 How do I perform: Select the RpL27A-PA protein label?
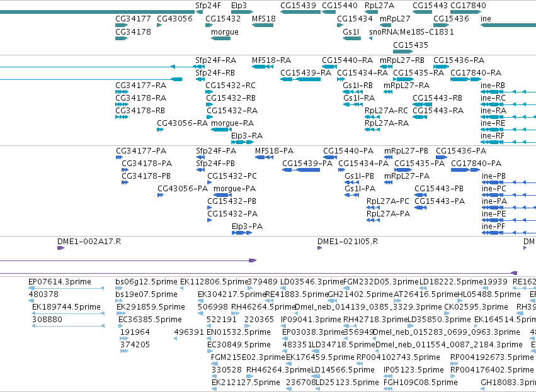(388, 214)
